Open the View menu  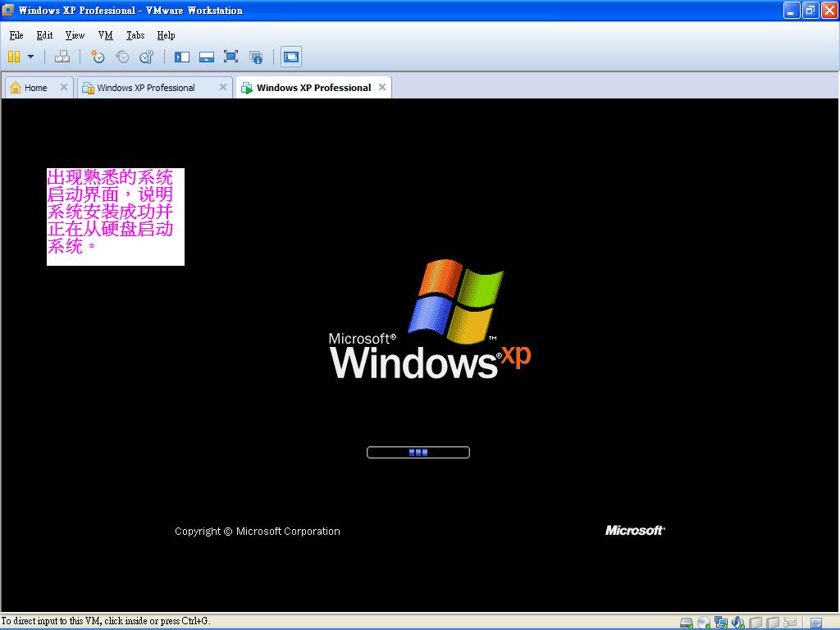tap(75, 35)
